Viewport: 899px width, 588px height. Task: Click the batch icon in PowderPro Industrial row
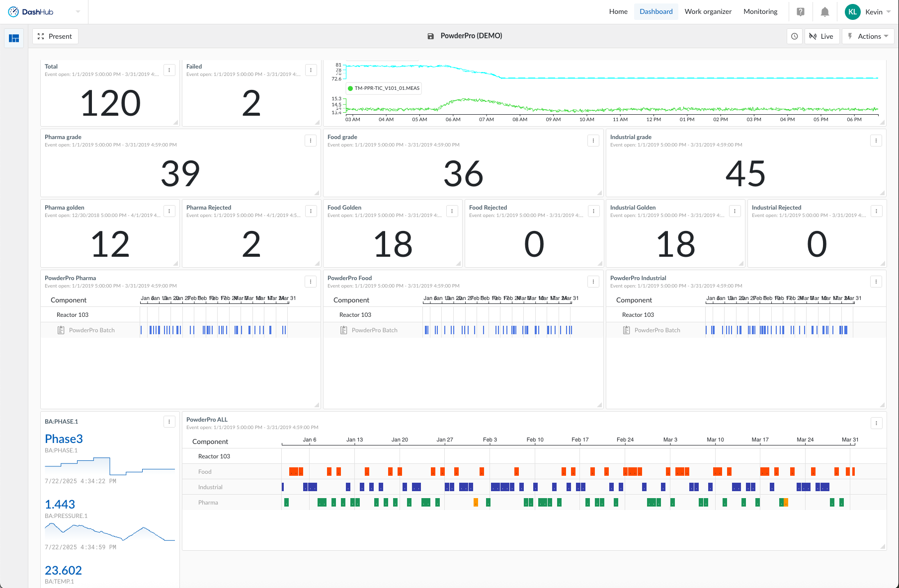coord(627,330)
